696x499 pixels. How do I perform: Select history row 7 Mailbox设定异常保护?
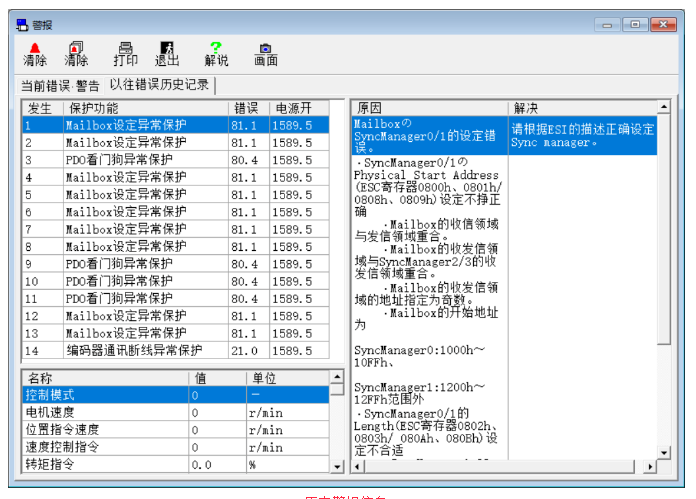pos(176,229)
